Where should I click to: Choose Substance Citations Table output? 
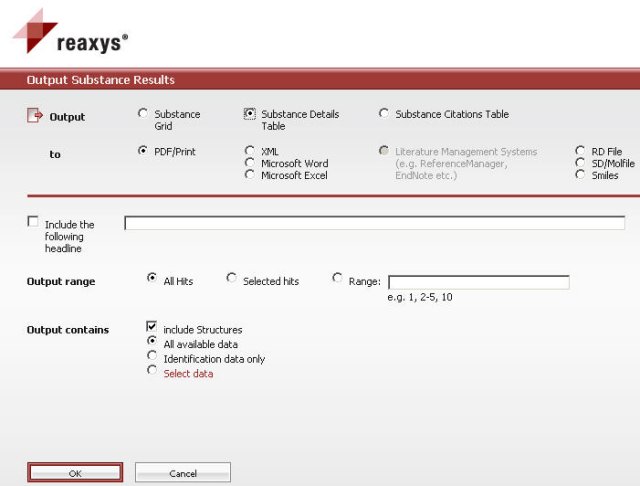[x=384, y=114]
